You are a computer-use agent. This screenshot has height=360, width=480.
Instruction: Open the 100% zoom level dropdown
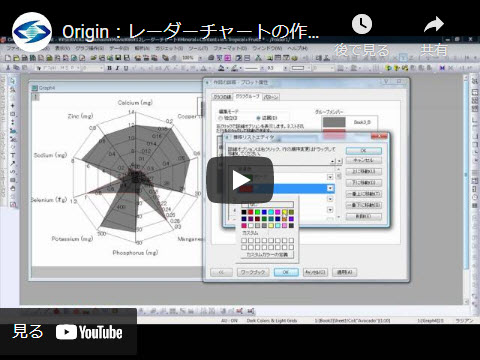click(x=200, y=58)
